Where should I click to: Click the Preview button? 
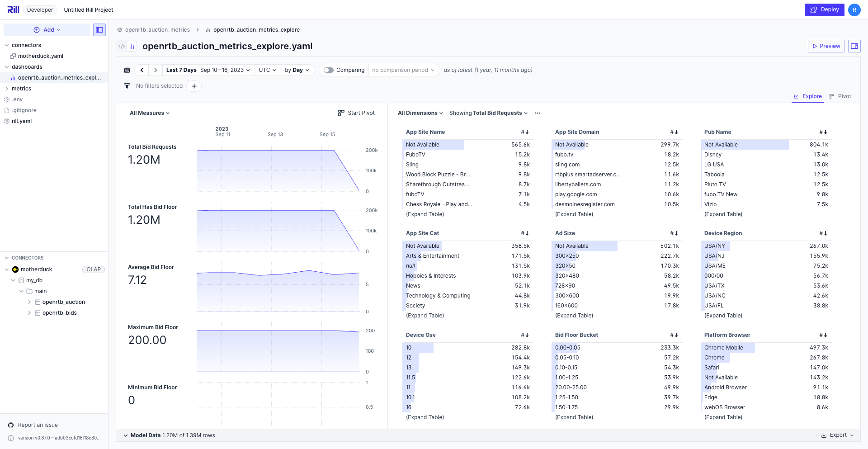click(826, 46)
